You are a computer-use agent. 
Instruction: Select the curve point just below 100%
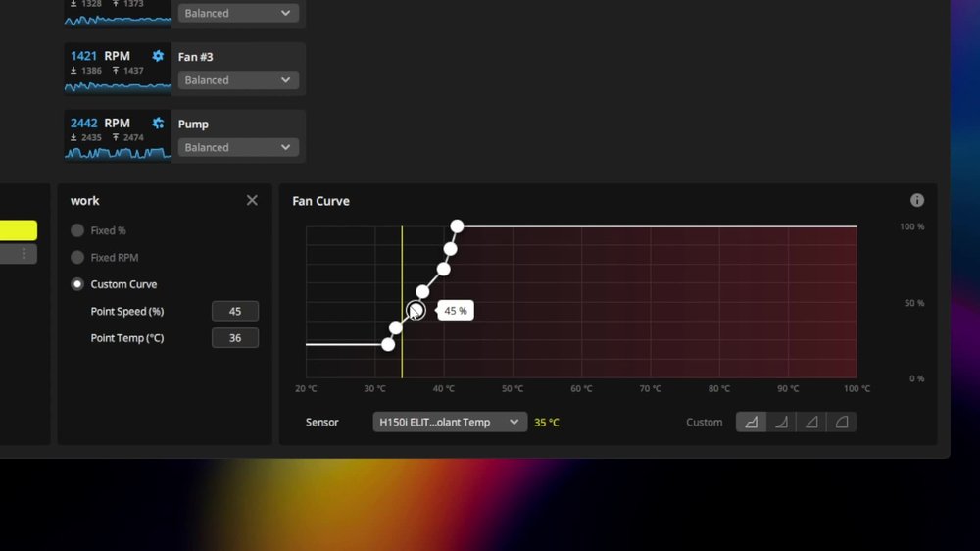coord(450,249)
